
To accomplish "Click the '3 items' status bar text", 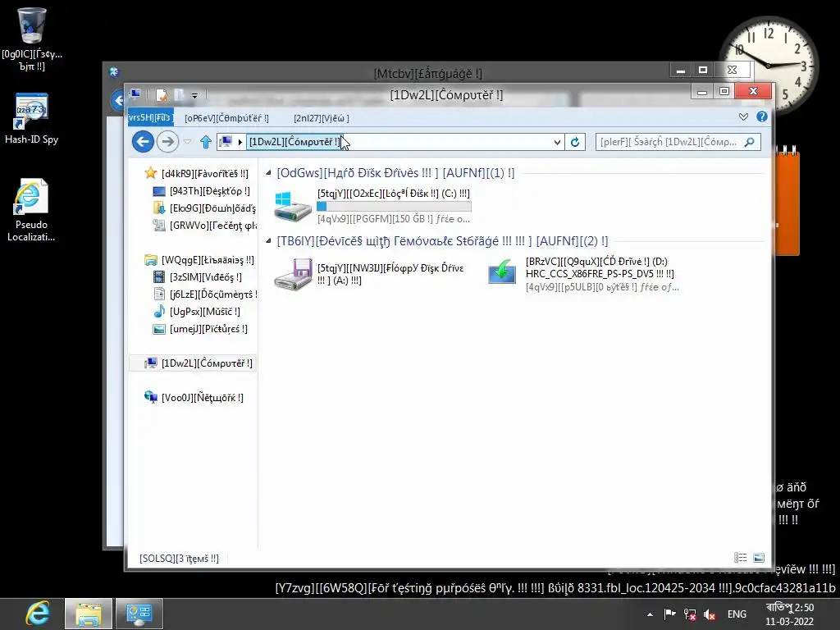I will 179,558.
